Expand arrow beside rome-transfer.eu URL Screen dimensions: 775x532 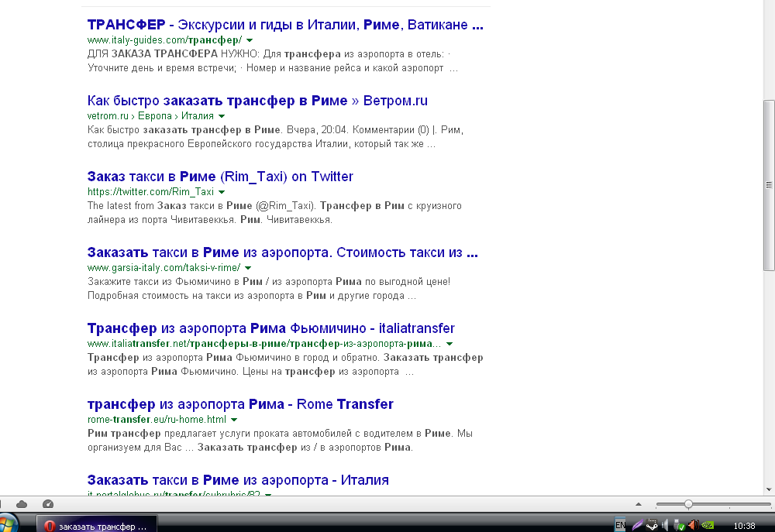[x=234, y=420]
